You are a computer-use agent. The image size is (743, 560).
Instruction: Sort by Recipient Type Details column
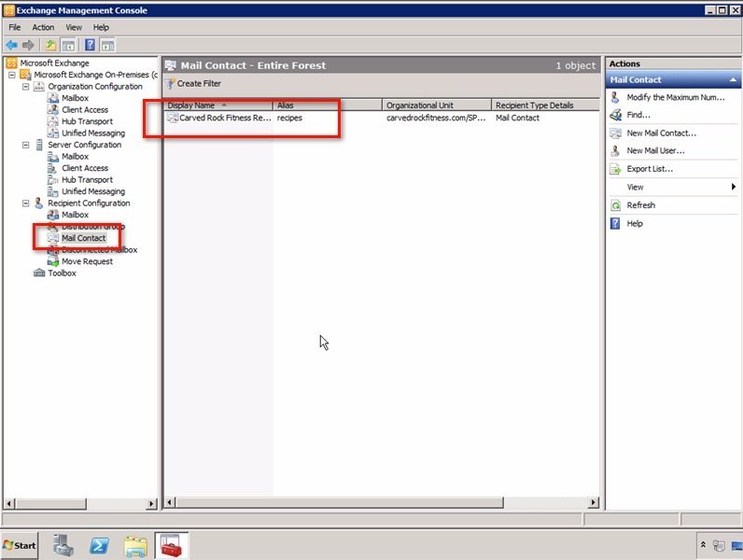coord(546,105)
